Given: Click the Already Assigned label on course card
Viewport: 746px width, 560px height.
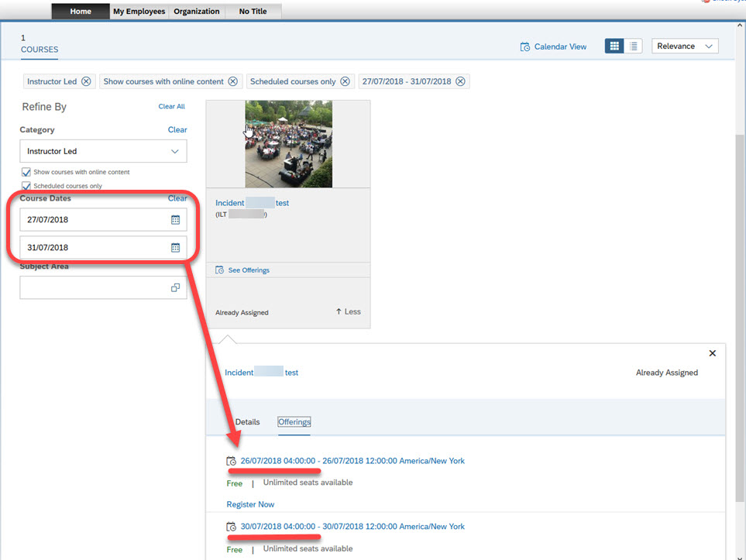Looking at the screenshot, I should [242, 313].
